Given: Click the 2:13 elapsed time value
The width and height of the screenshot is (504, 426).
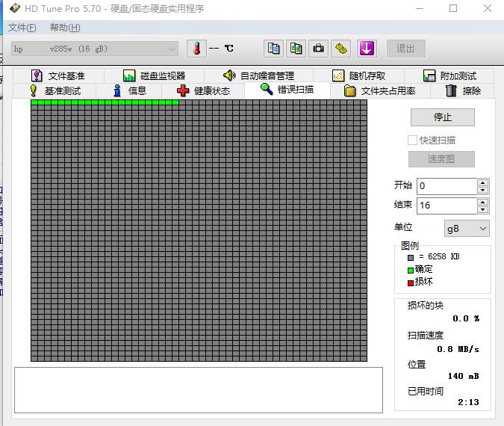Looking at the screenshot, I should click(469, 402).
